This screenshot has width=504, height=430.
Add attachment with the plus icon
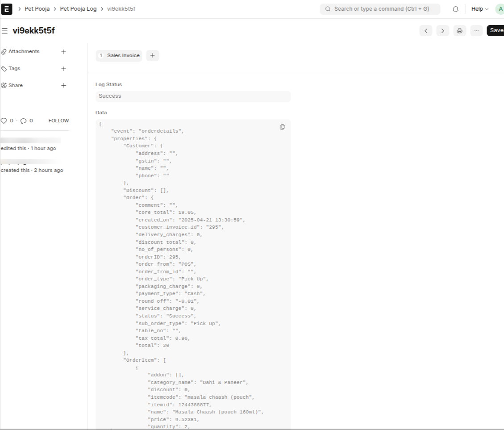(x=64, y=52)
